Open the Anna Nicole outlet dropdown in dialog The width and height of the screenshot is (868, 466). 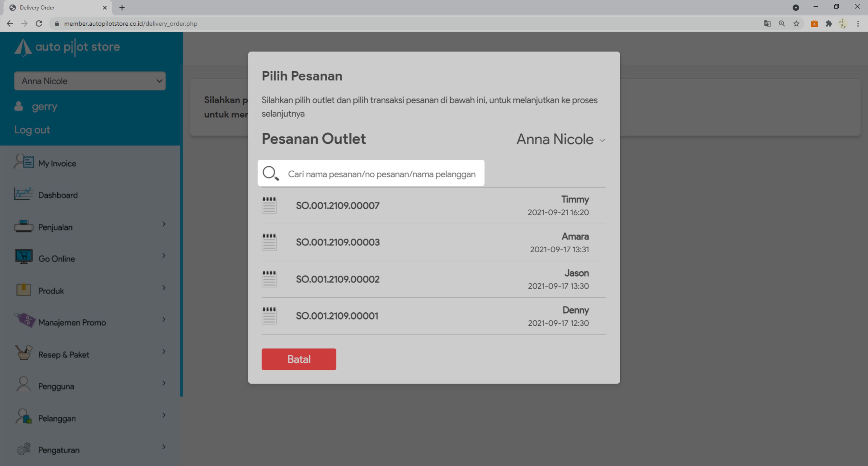coord(561,139)
